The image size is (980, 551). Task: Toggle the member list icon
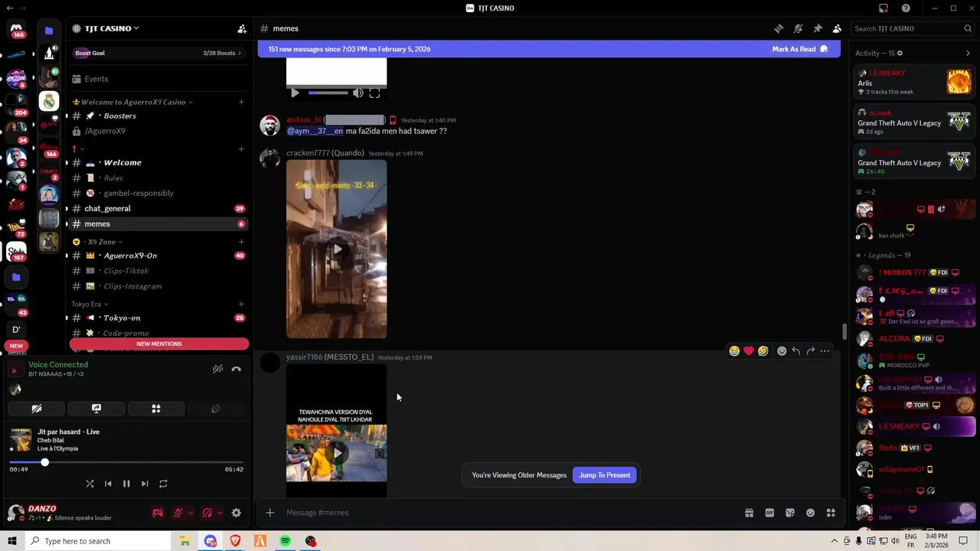click(x=837, y=28)
